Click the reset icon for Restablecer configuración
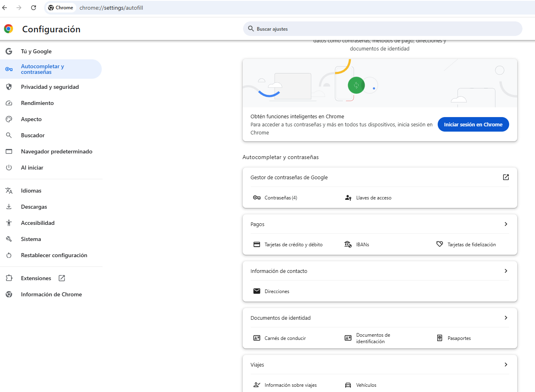This screenshot has width=535, height=392. click(x=9, y=255)
